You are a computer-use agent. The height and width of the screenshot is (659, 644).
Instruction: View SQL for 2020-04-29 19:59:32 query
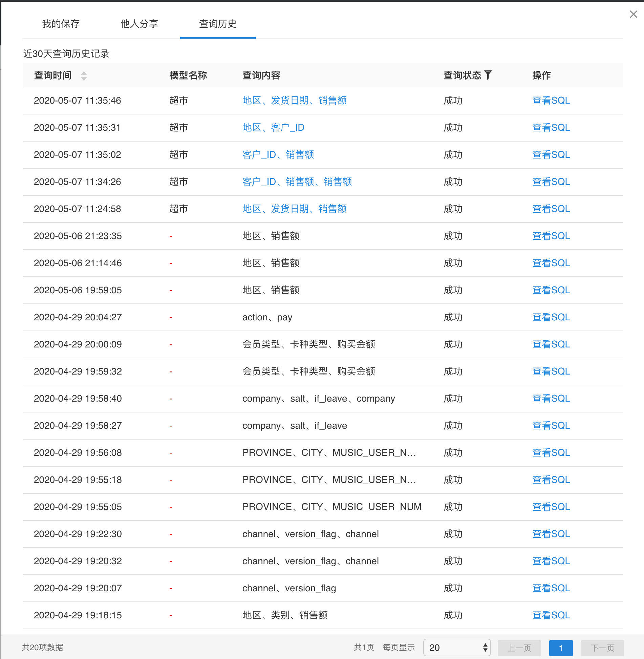coord(551,371)
